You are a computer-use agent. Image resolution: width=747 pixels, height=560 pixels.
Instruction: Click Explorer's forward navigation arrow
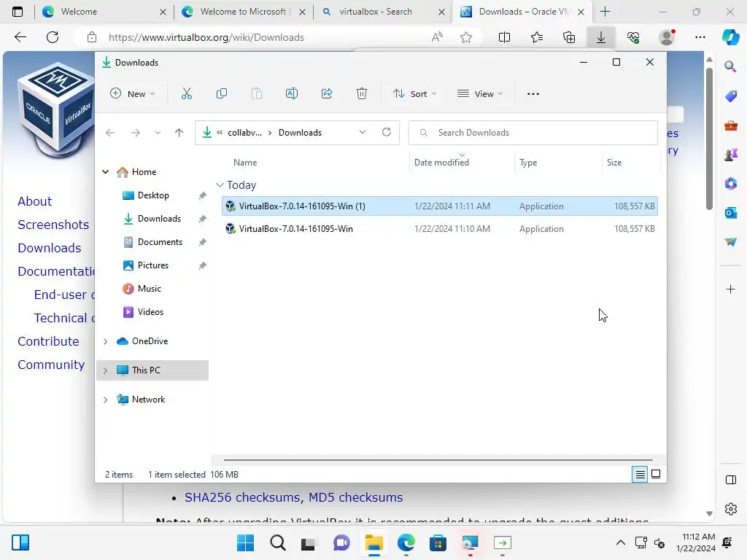[136, 133]
